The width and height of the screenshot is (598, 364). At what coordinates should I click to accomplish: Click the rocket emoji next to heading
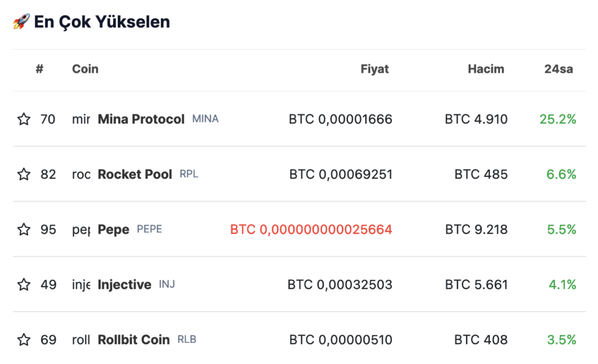click(21, 22)
